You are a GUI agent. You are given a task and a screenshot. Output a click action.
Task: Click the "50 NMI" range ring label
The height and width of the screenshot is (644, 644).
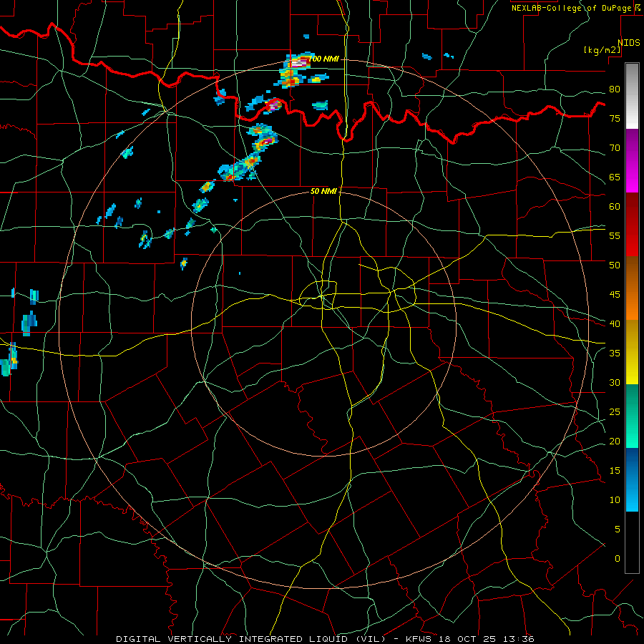[323, 191]
